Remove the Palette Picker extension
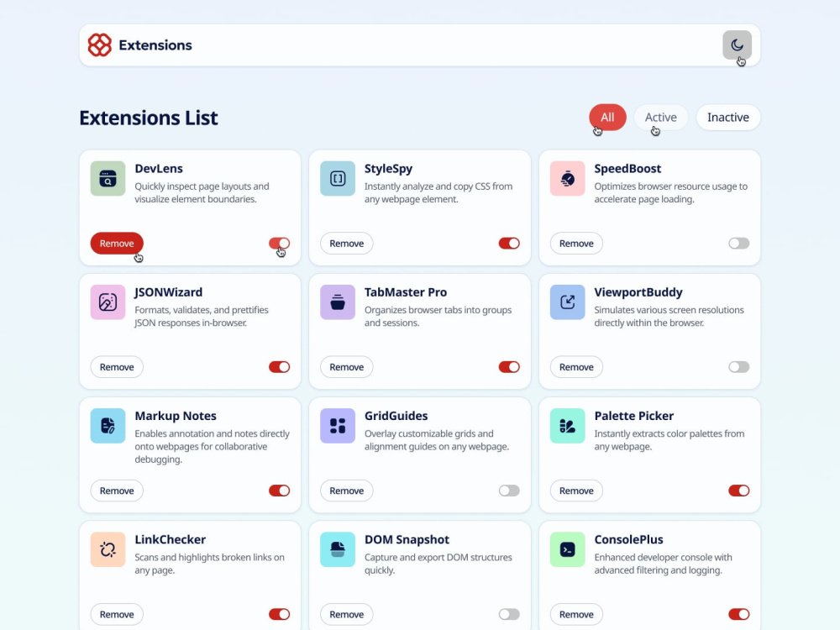The image size is (840, 630). [576, 491]
